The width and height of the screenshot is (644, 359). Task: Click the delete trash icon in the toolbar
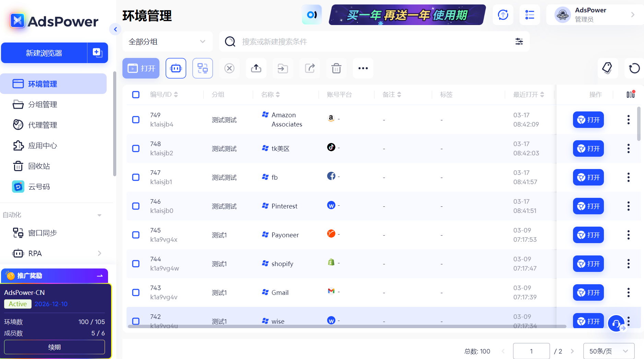click(336, 68)
